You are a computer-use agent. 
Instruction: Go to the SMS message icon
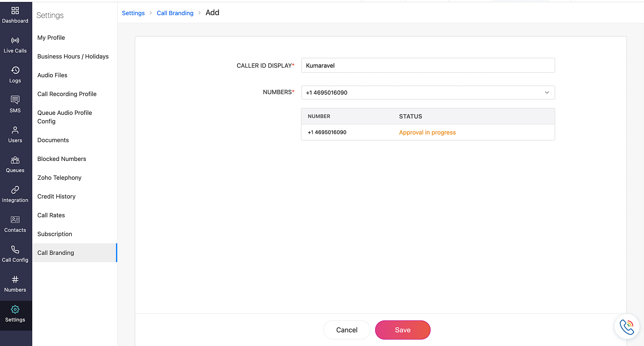tap(15, 100)
